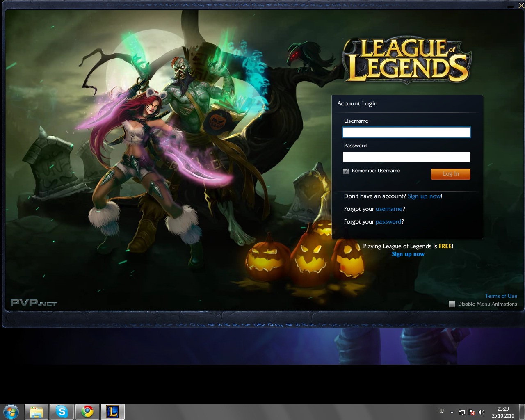The height and width of the screenshot is (420, 525).
Task: Open the 'Sign up now!' link in login panel
Action: point(425,196)
